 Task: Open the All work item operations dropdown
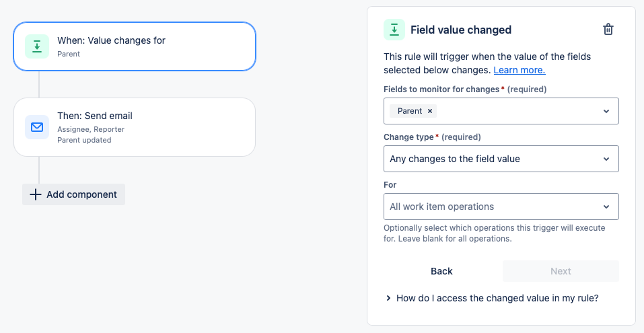pos(501,207)
